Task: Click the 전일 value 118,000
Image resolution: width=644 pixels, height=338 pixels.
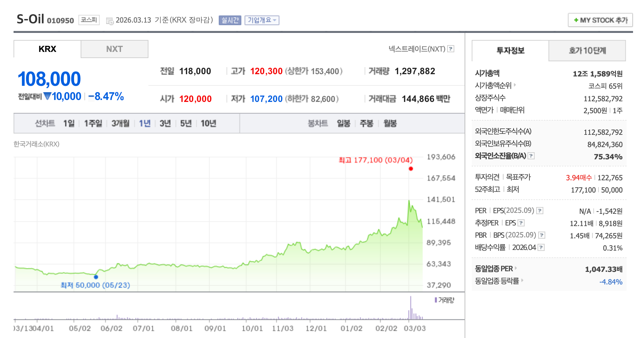Action: coord(195,71)
